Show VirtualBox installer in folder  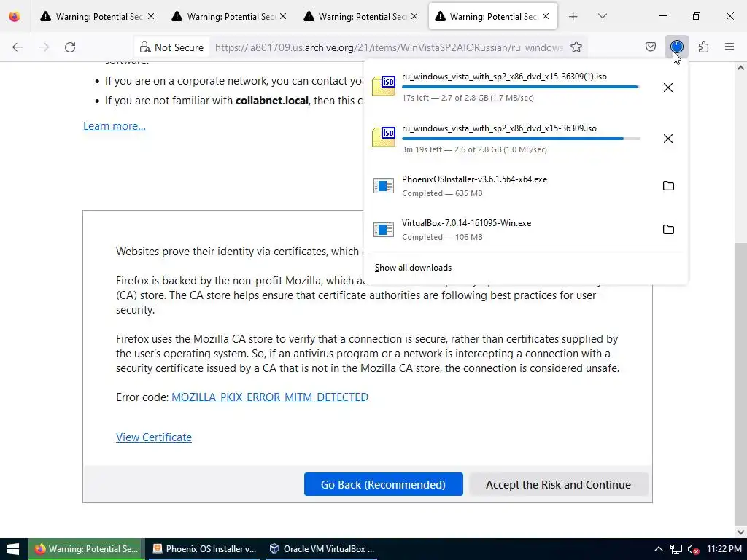pyautogui.click(x=668, y=230)
